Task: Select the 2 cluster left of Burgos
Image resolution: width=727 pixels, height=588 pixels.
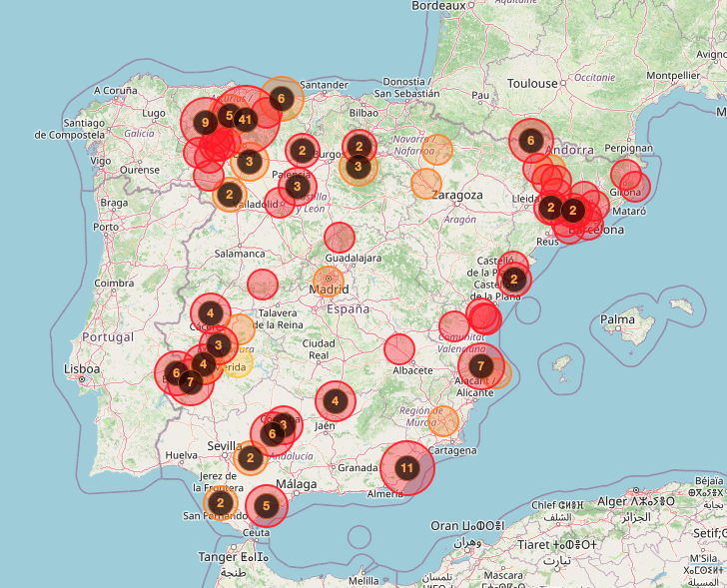Action: coord(303,150)
